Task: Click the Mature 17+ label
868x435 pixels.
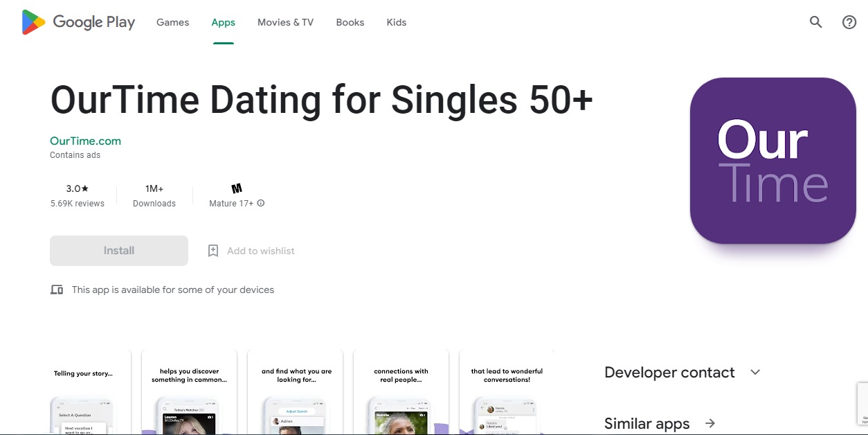Action: point(231,204)
